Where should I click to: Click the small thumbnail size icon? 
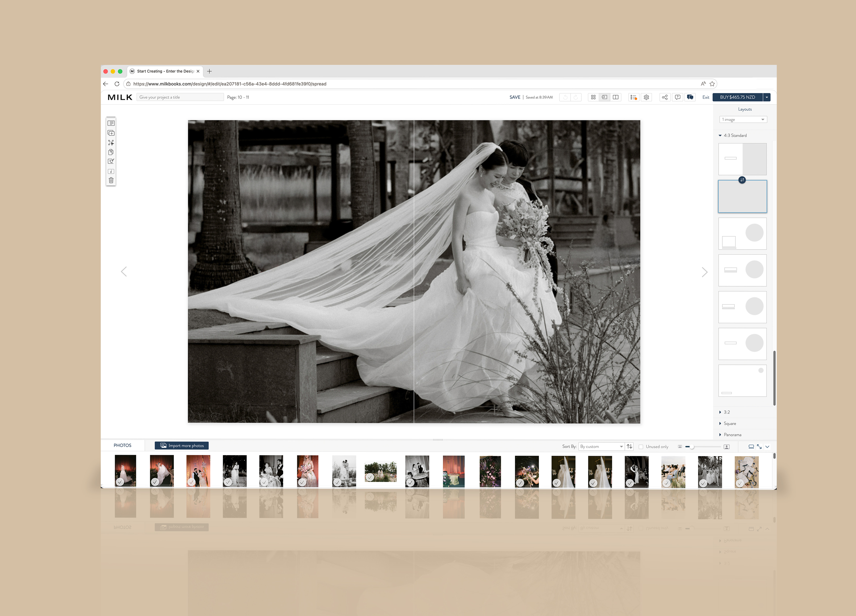tap(680, 447)
